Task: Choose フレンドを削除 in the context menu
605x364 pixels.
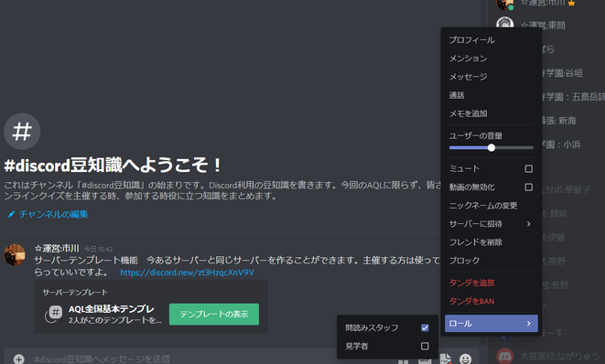Action: click(492, 242)
